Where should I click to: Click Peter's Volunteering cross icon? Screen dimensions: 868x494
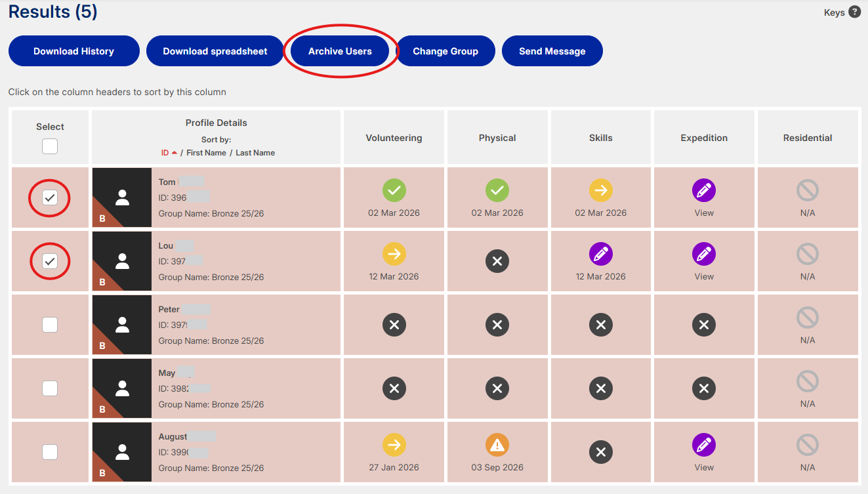click(x=394, y=325)
